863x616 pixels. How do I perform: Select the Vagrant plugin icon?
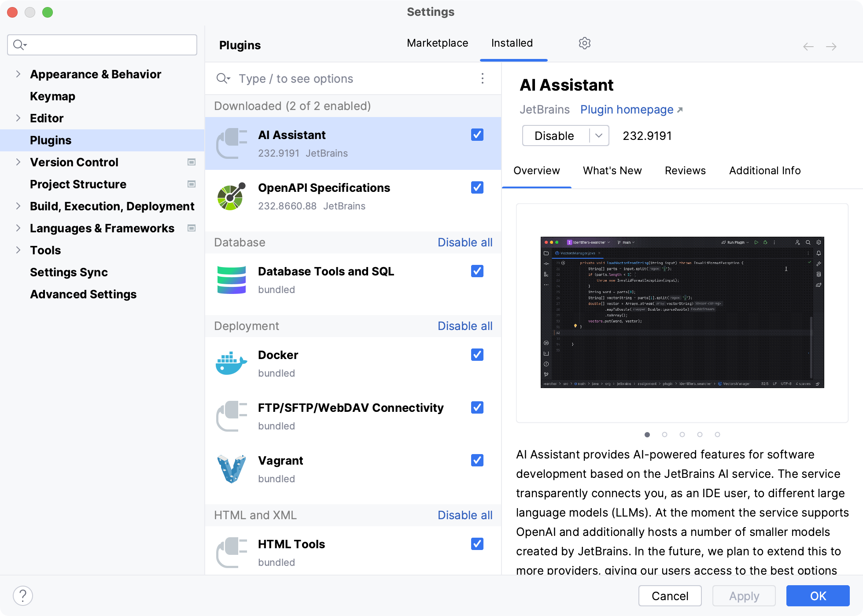(x=231, y=469)
